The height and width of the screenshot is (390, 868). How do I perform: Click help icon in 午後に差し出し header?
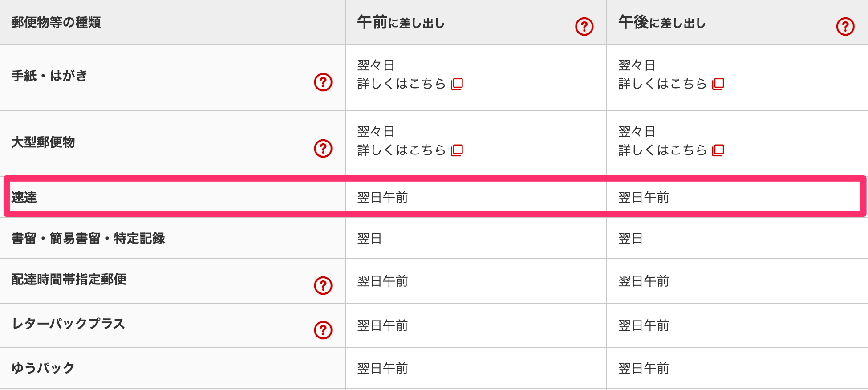pyautogui.click(x=845, y=27)
